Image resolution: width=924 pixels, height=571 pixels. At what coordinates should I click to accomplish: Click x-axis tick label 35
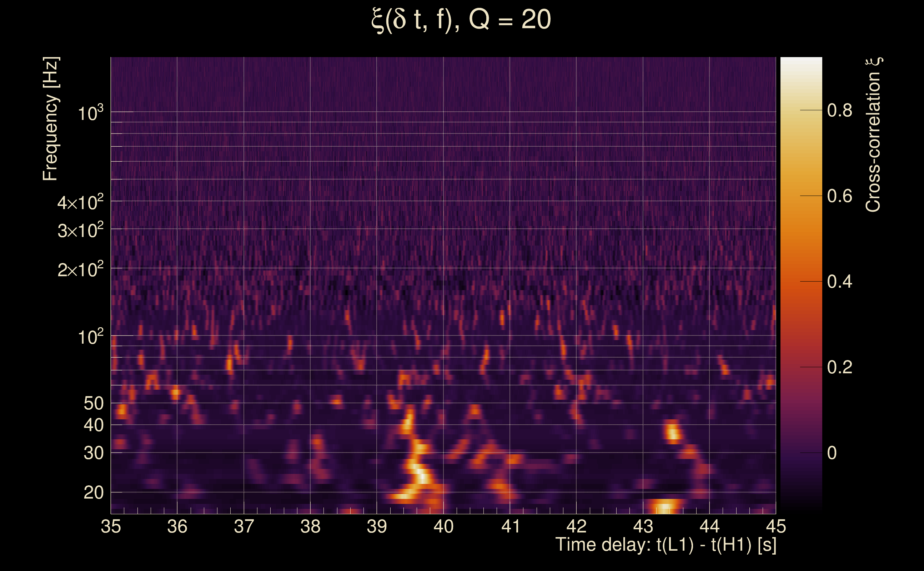tap(111, 526)
